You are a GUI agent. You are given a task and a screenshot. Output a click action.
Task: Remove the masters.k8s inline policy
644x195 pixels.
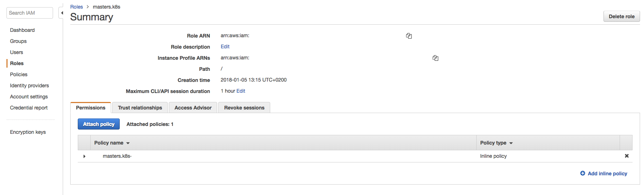pyautogui.click(x=626, y=156)
